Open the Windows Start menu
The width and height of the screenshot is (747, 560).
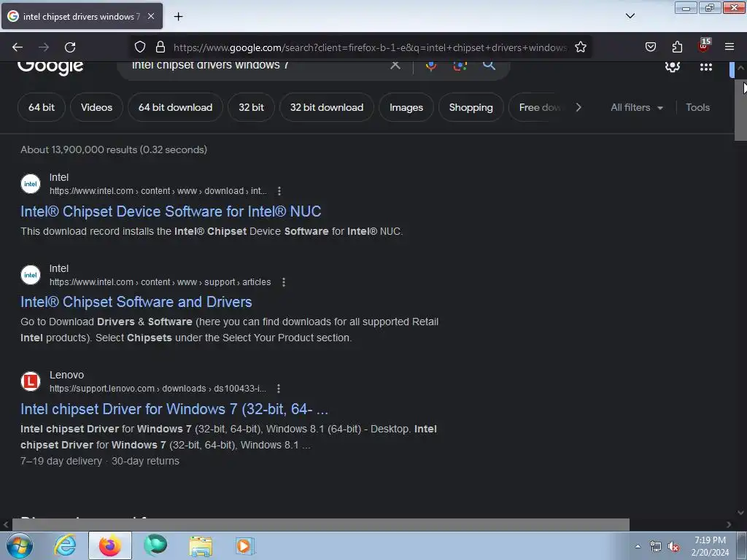click(x=20, y=545)
